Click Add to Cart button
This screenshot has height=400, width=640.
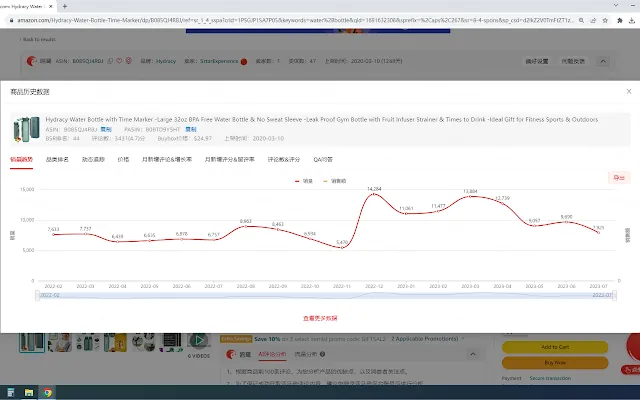click(555, 347)
